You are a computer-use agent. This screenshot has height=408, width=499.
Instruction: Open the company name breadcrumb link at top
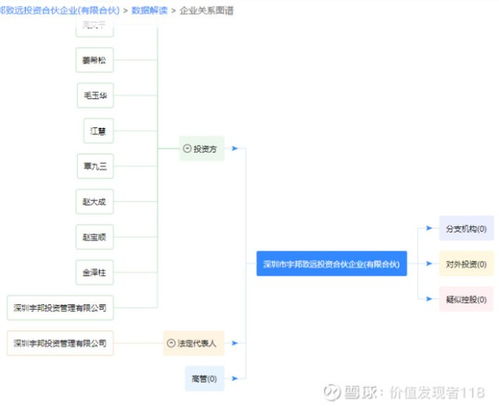click(x=60, y=10)
